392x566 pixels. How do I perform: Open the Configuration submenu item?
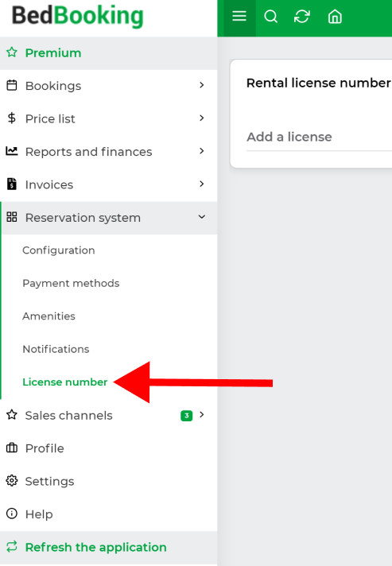click(59, 250)
